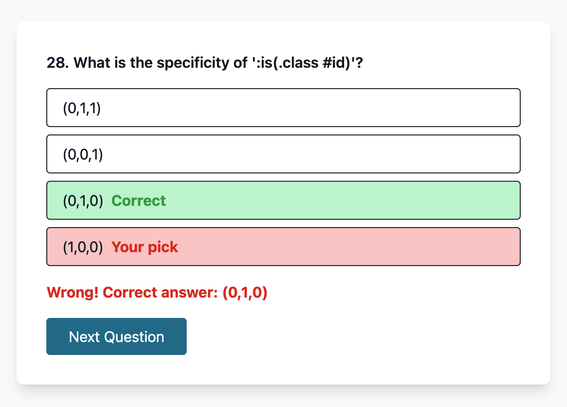Click the "(1,0,0)" text in the red option
The height and width of the screenshot is (407, 567).
pos(83,247)
